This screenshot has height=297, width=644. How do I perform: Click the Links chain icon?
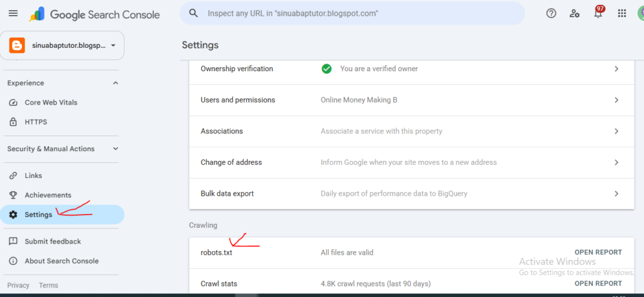[x=13, y=176]
